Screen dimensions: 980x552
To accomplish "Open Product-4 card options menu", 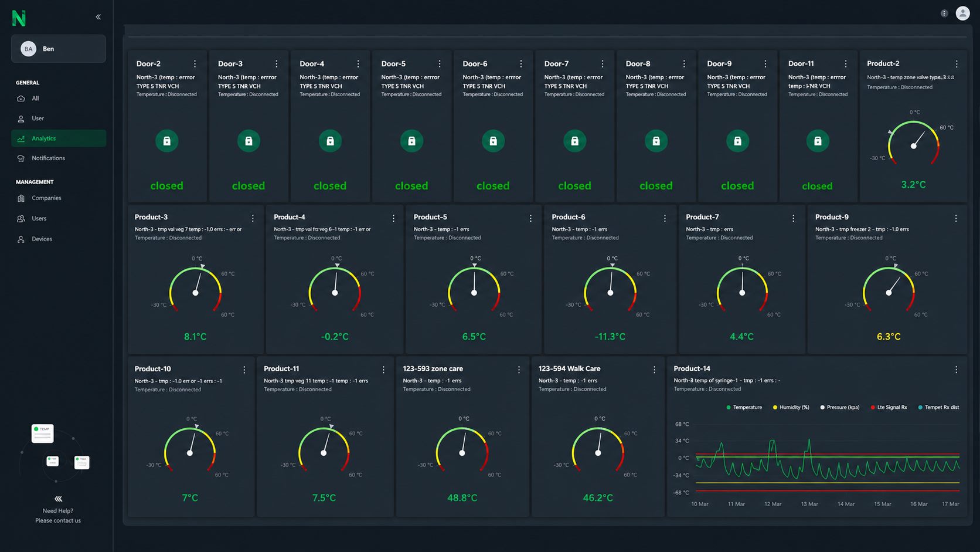I will tap(394, 218).
